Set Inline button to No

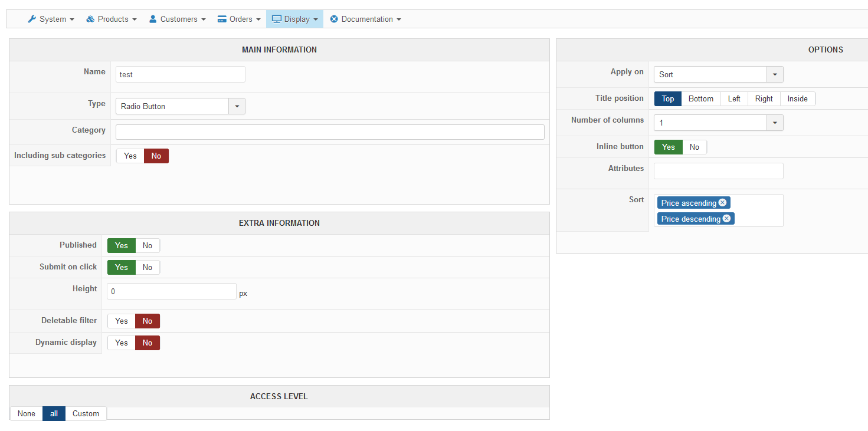(695, 147)
